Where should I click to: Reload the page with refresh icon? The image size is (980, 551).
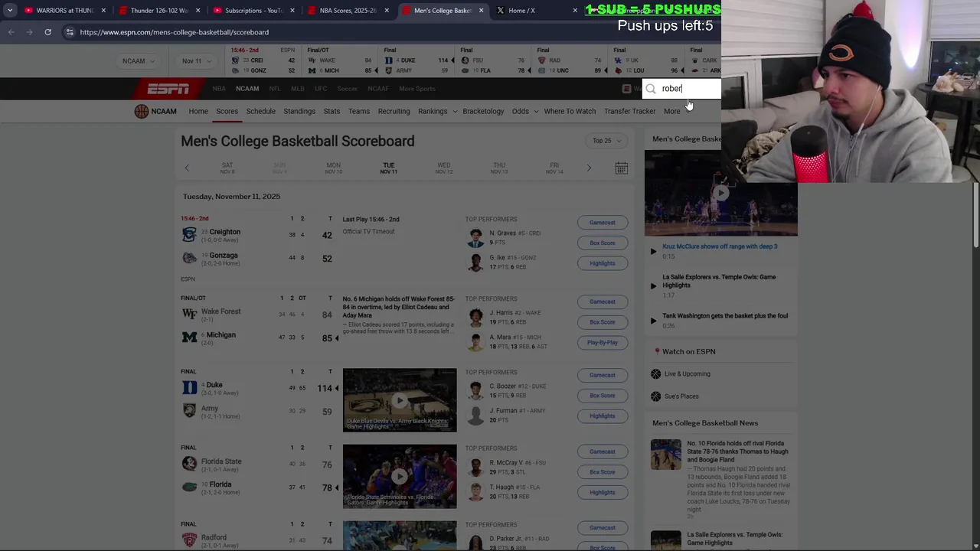click(47, 32)
